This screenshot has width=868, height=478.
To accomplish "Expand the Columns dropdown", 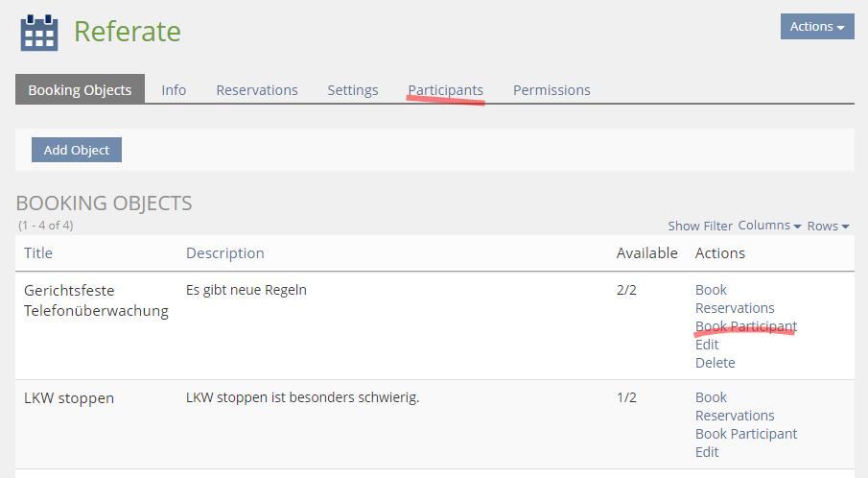I will click(769, 226).
